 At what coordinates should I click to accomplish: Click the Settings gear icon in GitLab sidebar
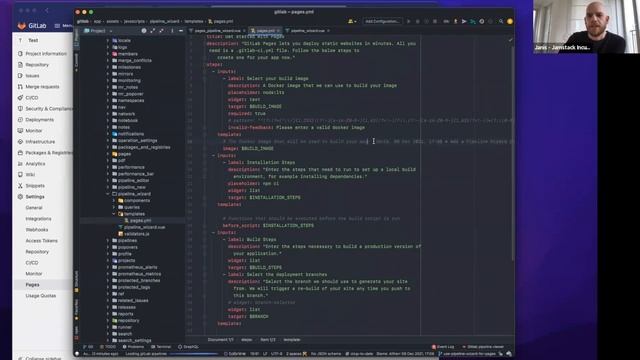click(20, 196)
